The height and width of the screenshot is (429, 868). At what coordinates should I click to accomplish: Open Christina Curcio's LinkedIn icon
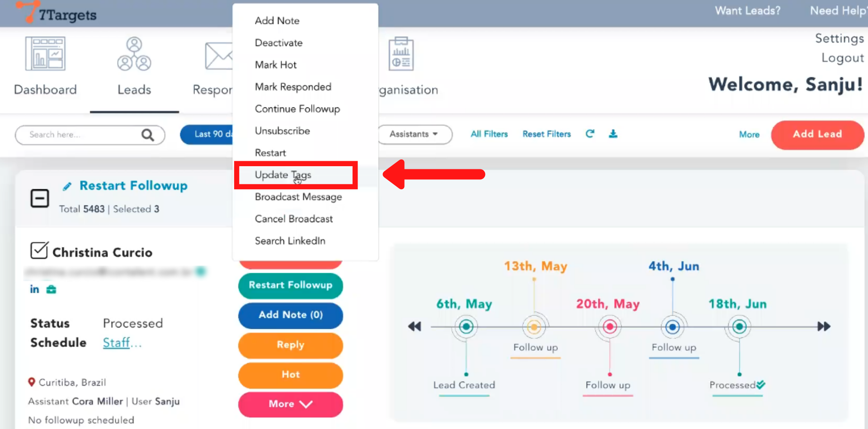[x=34, y=289]
